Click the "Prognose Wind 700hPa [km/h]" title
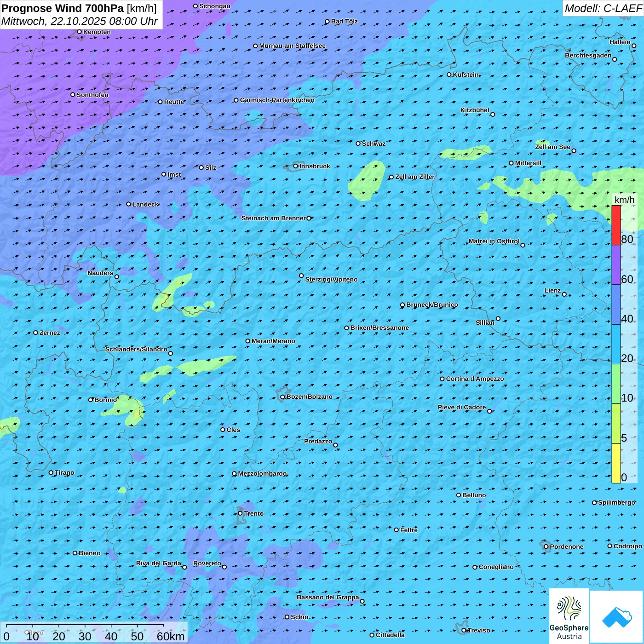The width and height of the screenshot is (644, 644). (x=79, y=8)
